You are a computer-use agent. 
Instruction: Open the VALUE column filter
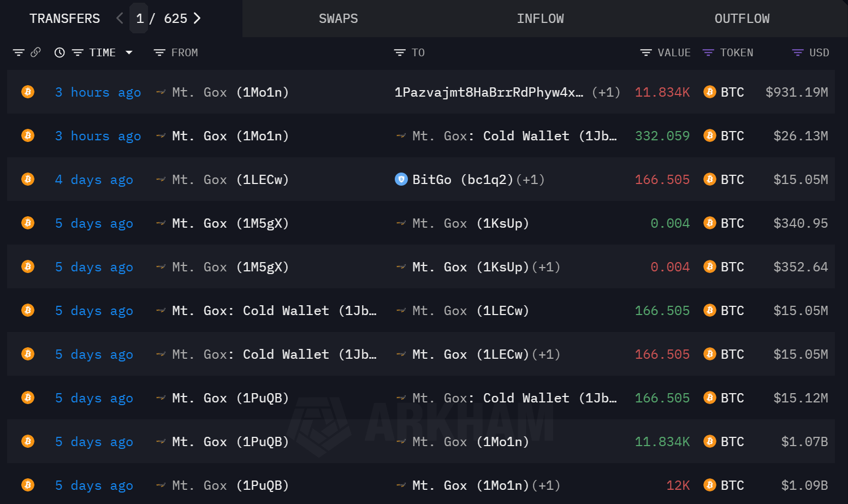pos(646,52)
